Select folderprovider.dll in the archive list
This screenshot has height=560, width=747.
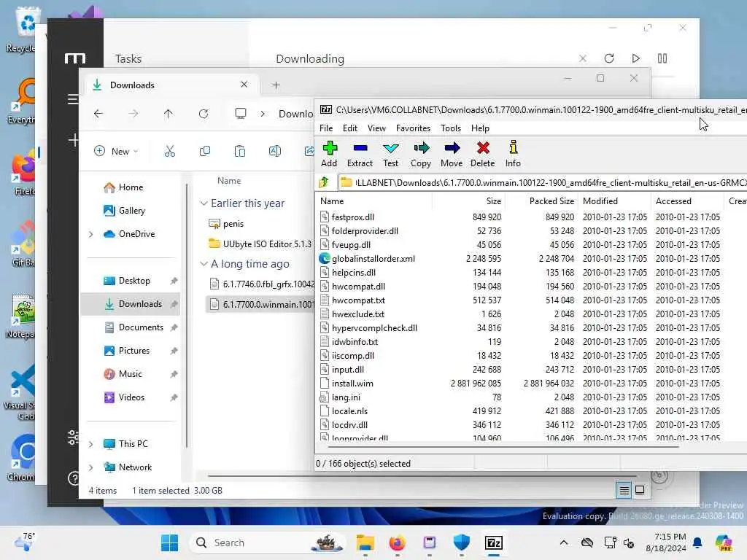pos(365,231)
